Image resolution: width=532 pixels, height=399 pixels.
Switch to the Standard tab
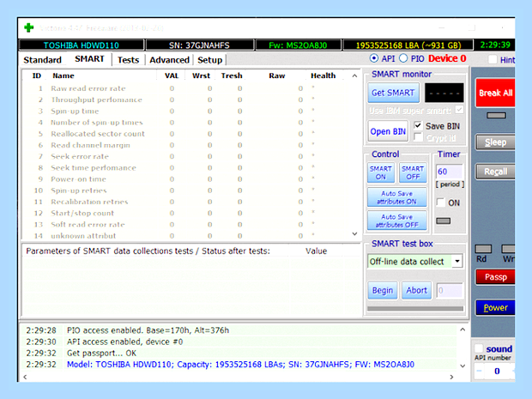pyautogui.click(x=42, y=60)
